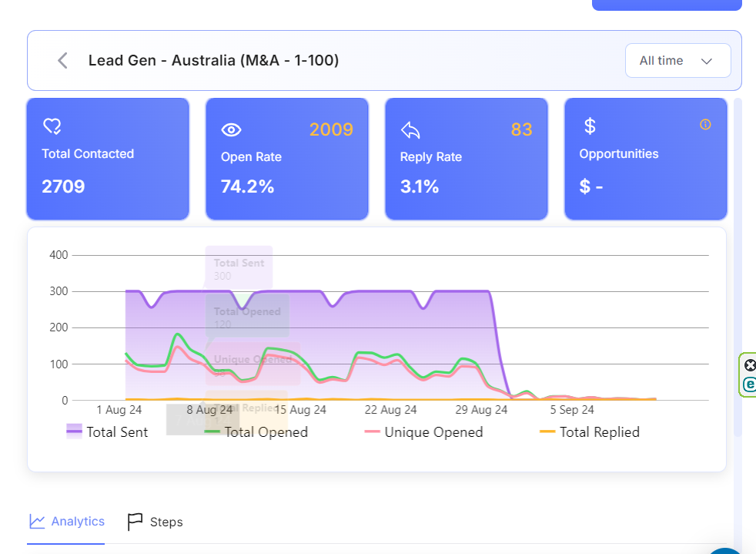Toggle the Total Sent legend series

pos(107,432)
